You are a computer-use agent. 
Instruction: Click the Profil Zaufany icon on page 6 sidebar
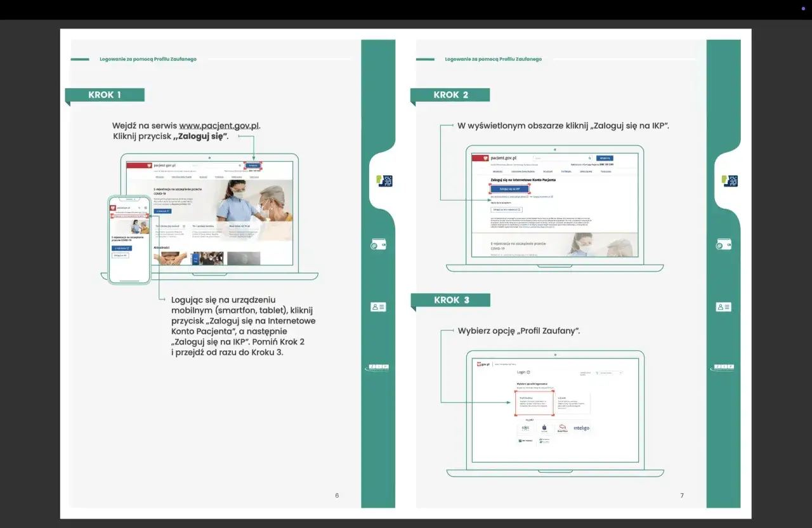tap(384, 181)
